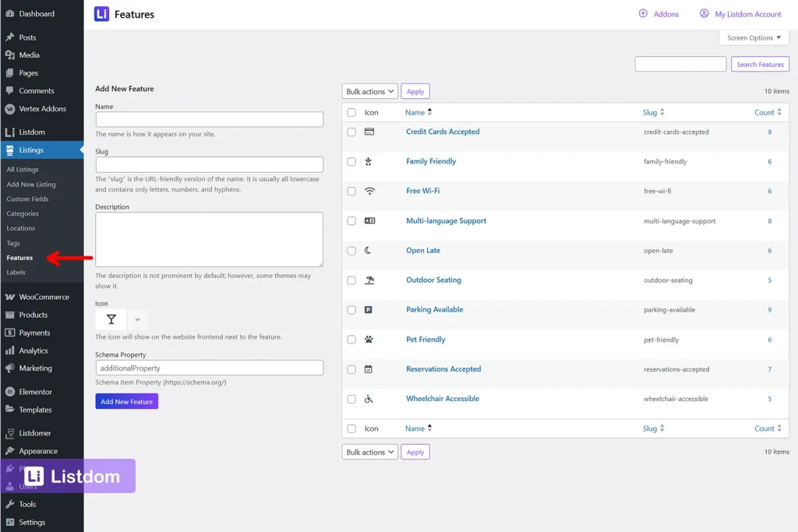798x532 pixels.
Task: Open the cocktail glass icon picker under Icon
Action: click(x=111, y=319)
